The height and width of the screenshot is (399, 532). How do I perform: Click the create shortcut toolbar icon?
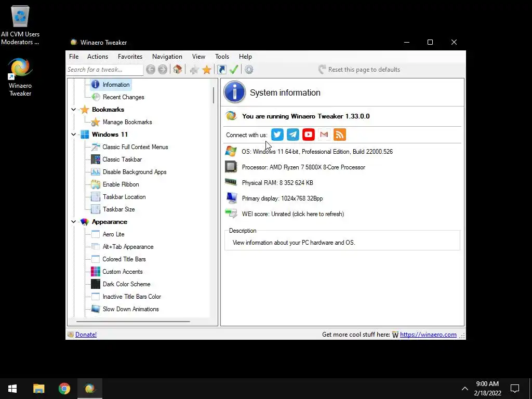(222, 70)
